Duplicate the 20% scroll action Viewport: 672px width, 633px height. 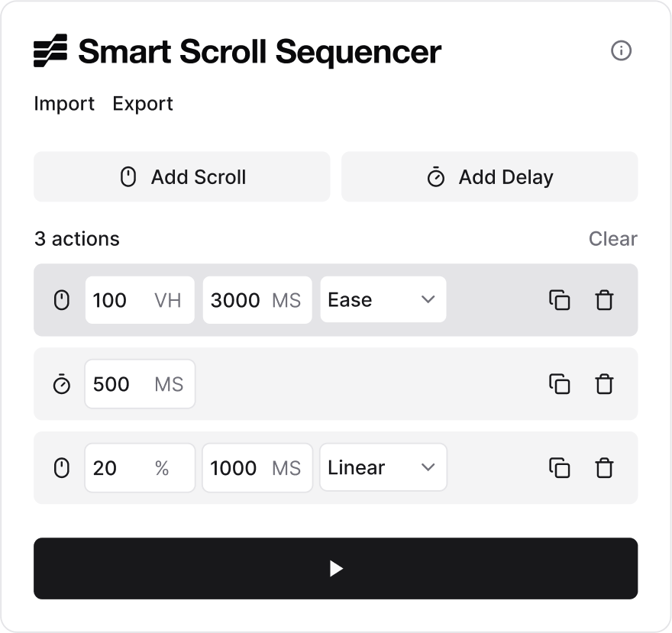[x=560, y=468]
